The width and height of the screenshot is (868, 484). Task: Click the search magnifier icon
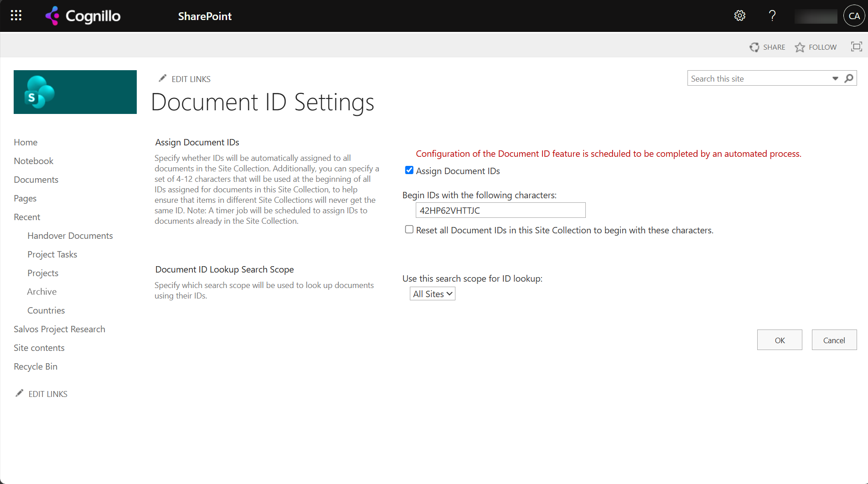849,78
